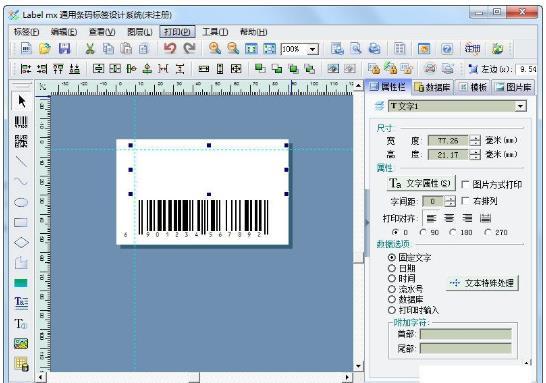Select the 流水号 data option
Image resolution: width=546 pixels, height=383 pixels.
click(x=392, y=289)
